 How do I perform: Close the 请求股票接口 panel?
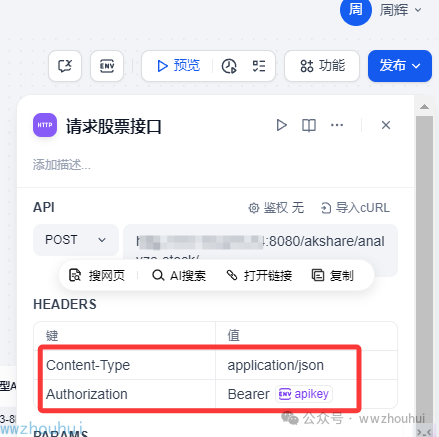click(386, 125)
